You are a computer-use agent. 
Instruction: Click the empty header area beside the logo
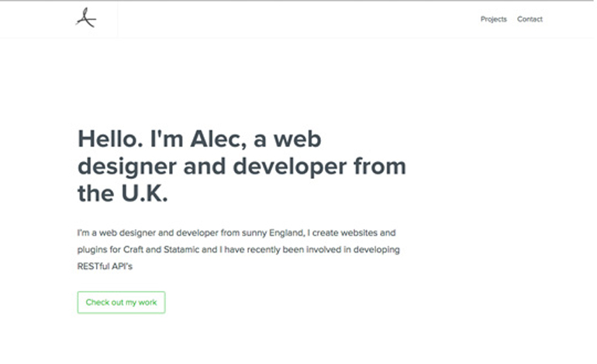tap(297, 19)
